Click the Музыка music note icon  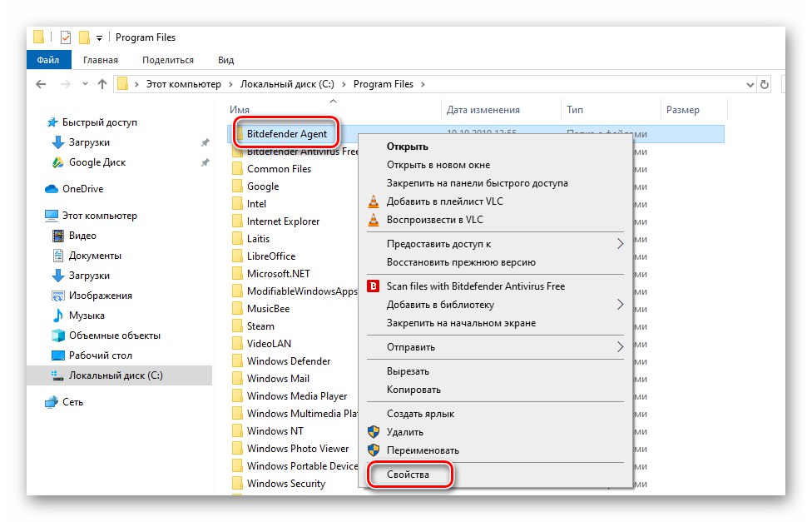pyautogui.click(x=57, y=316)
